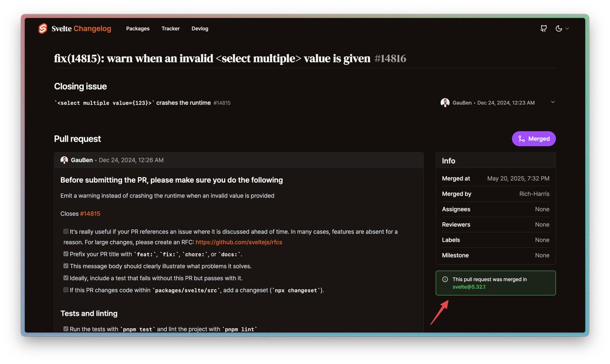Click the git-merge icon inside the Merged badge
Image resolution: width=610 pixels, height=364 pixels.
coord(522,139)
